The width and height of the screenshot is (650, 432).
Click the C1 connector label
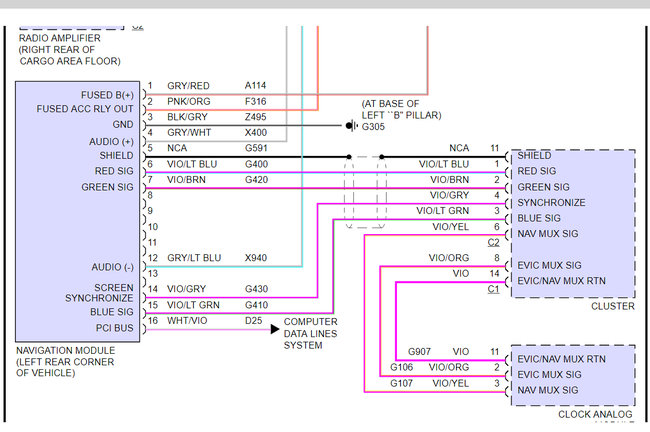click(x=493, y=289)
